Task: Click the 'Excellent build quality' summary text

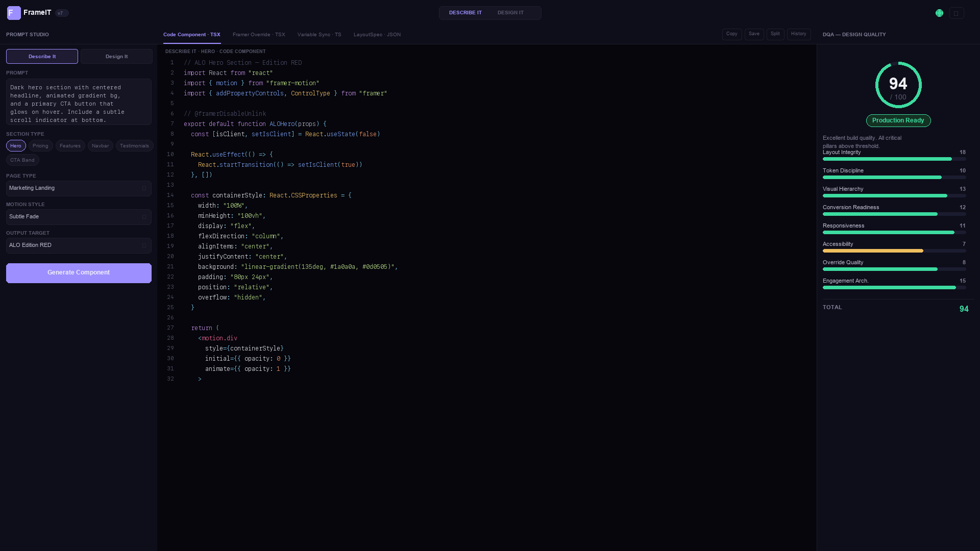Action: (862, 142)
